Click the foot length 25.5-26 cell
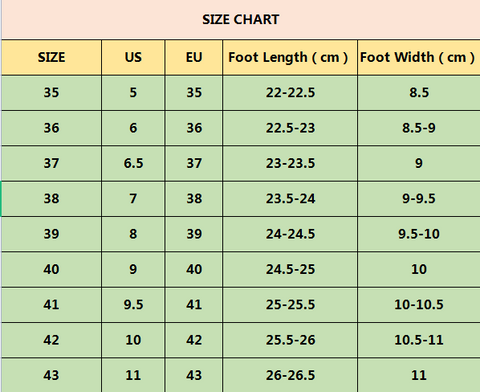Image resolution: width=480 pixels, height=392 pixels. tap(290, 340)
